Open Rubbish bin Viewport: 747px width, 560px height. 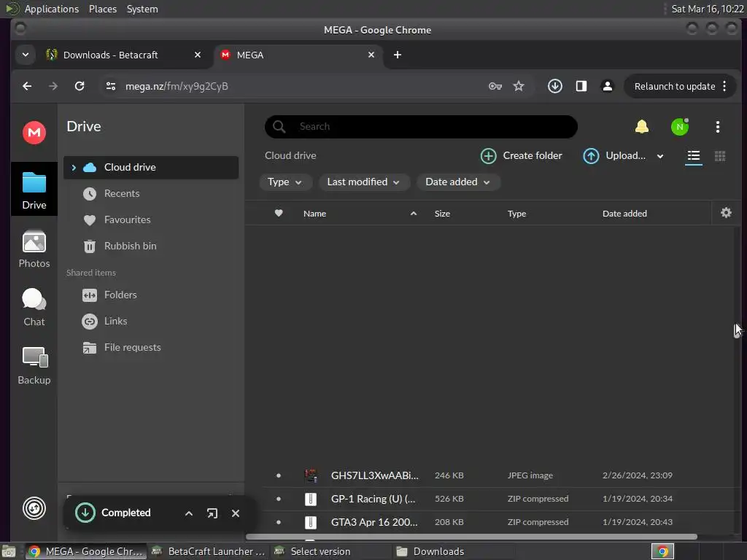click(x=150, y=246)
